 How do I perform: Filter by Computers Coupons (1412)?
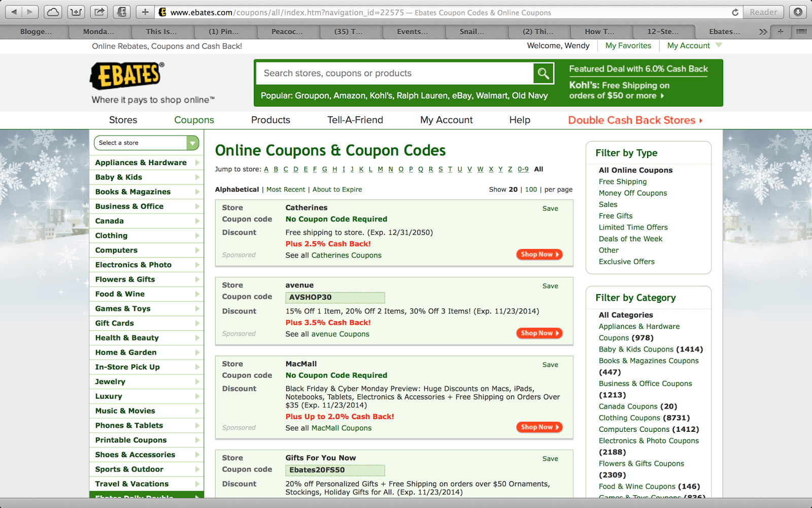tap(649, 429)
